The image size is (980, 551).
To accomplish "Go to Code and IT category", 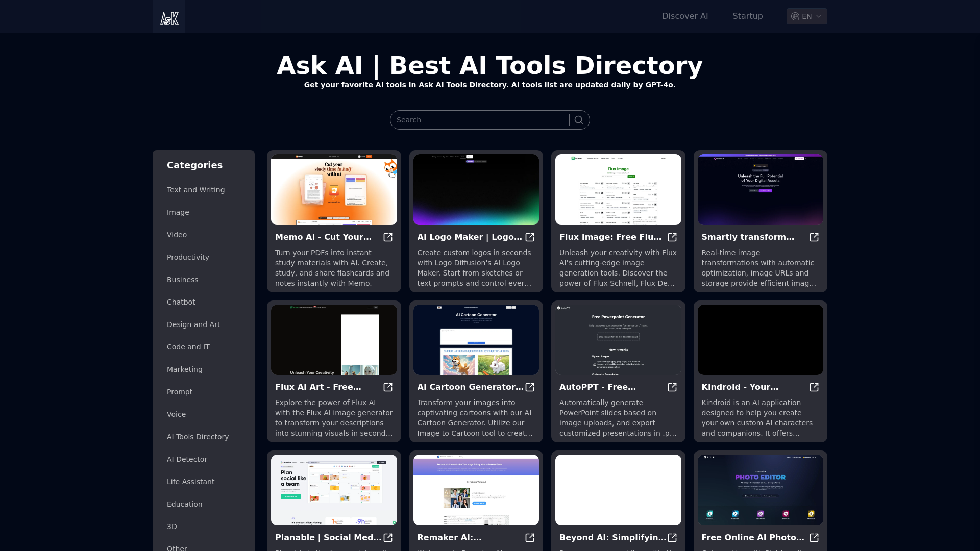I will tap(188, 347).
